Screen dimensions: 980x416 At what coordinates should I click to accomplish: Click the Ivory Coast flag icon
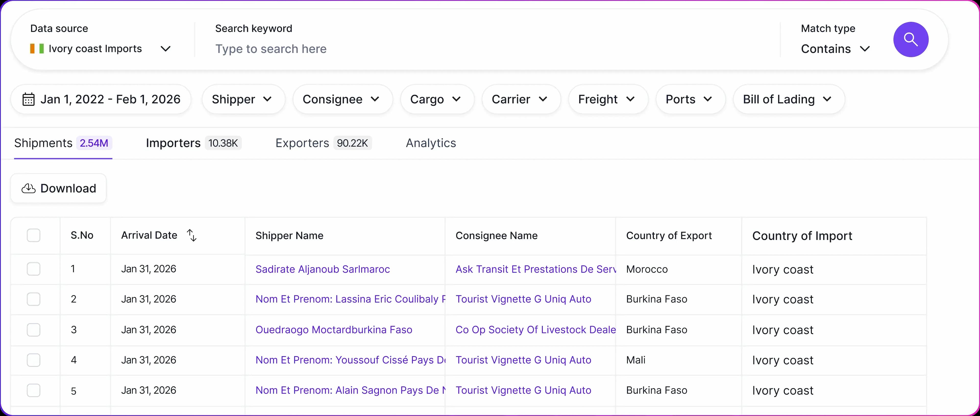[x=37, y=49]
